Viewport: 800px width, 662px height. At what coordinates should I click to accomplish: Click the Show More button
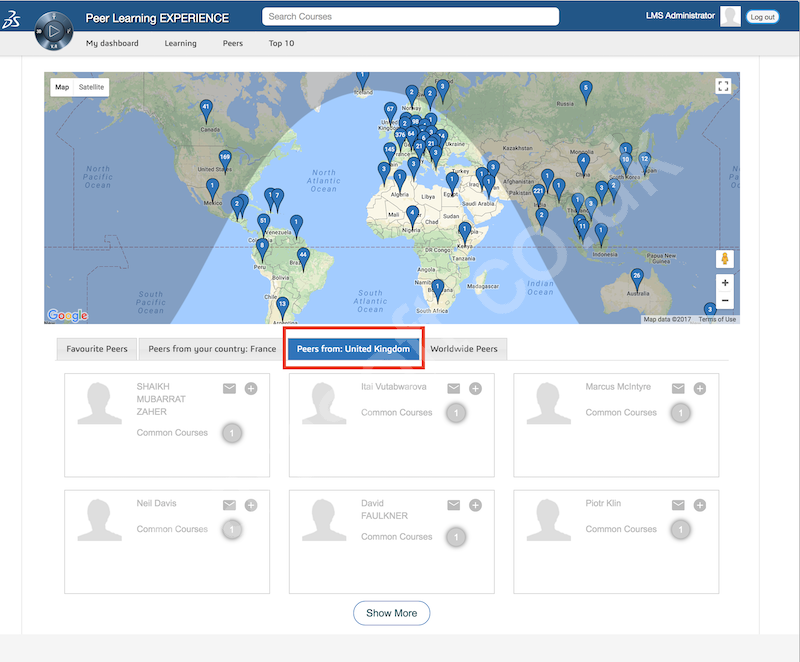pos(391,613)
